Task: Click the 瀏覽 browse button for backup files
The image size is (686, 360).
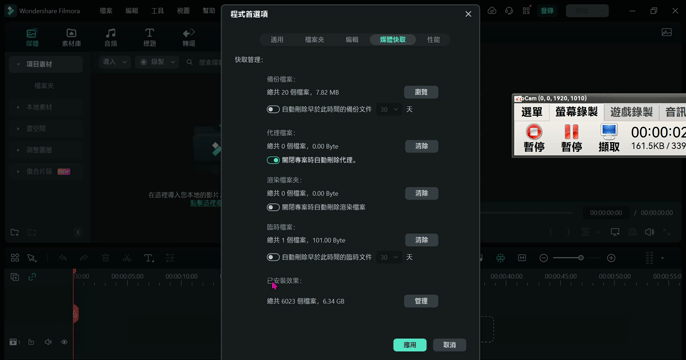Action: pyautogui.click(x=421, y=92)
